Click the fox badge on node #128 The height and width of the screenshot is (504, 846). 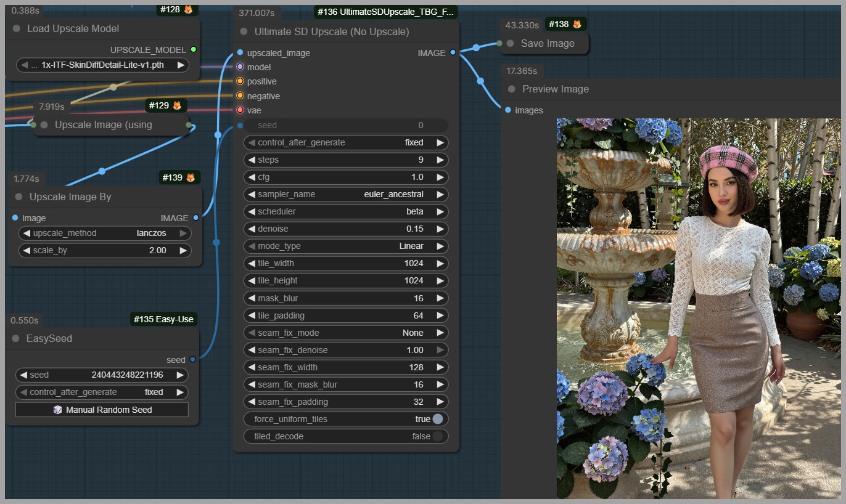tap(188, 9)
